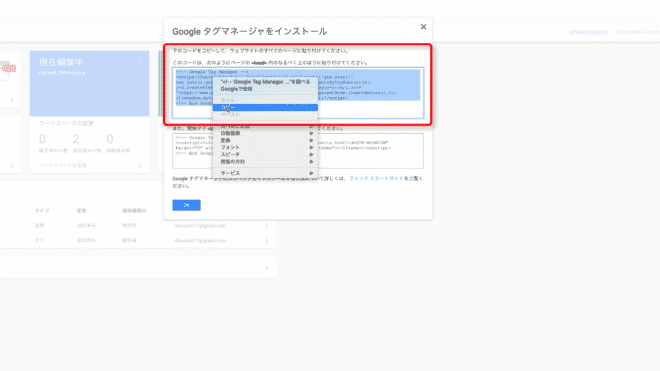The width and height of the screenshot is (660, 371).
Task: Open the クイック スタートガイド link
Action: [376, 179]
